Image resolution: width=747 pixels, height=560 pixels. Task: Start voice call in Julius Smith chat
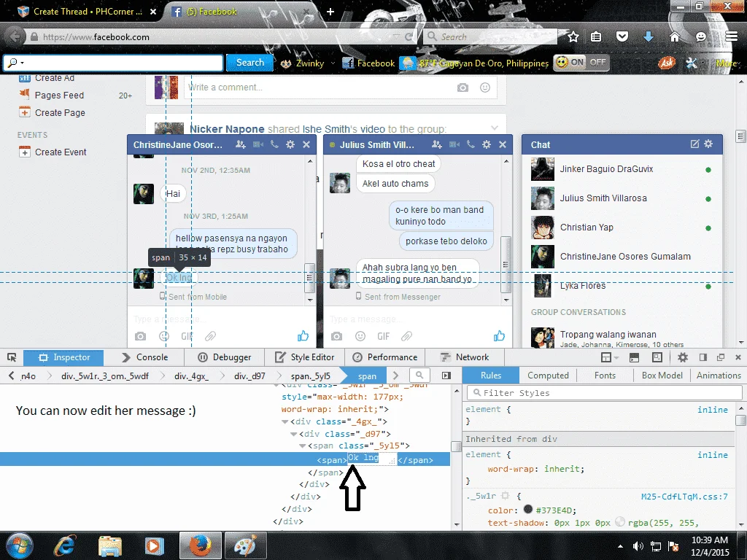[x=471, y=144]
